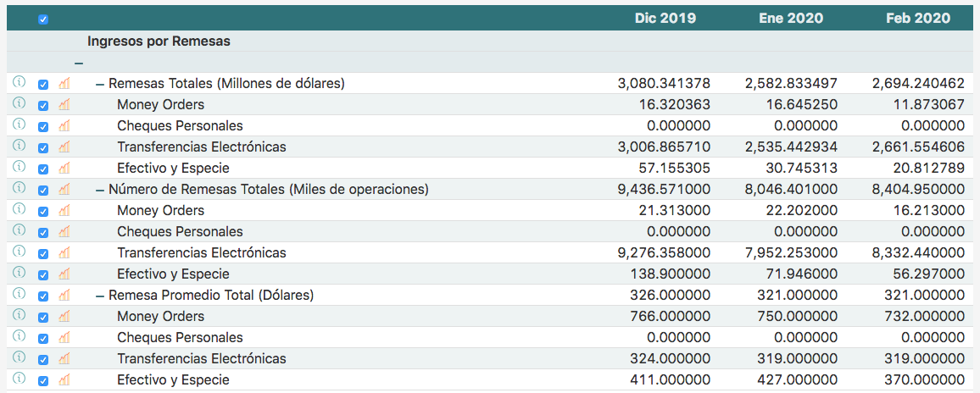Show info for Remesa Promedio Total row
Screen dimensions: 980x393
(x=19, y=294)
